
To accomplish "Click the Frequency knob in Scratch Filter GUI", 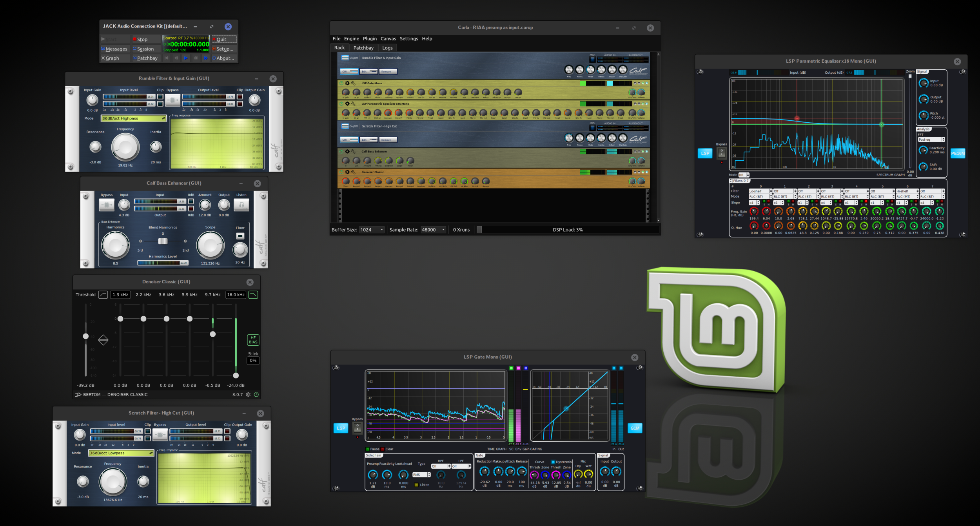I will 113,482.
